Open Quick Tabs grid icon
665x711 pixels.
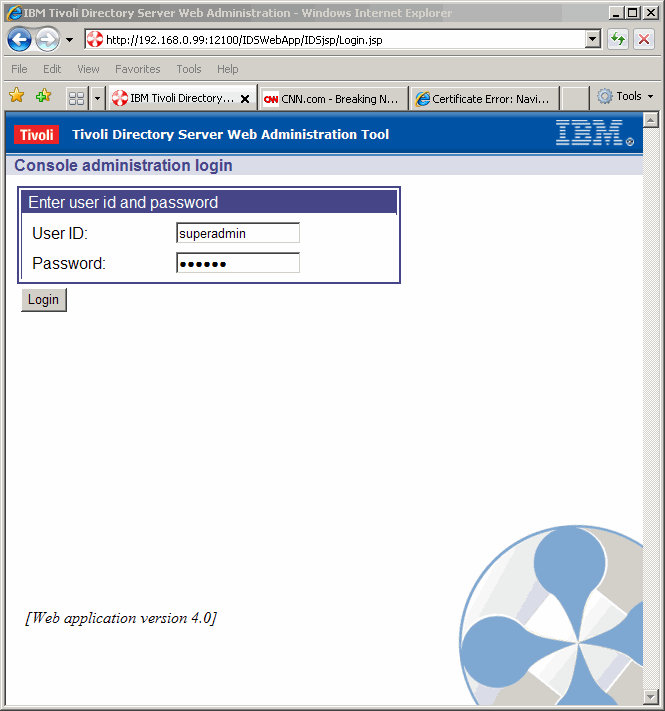(76, 98)
